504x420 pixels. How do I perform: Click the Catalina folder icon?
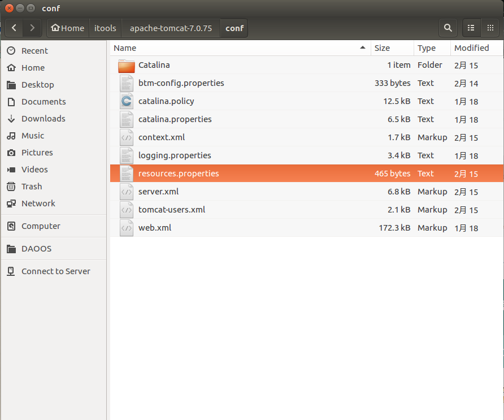click(x=127, y=66)
